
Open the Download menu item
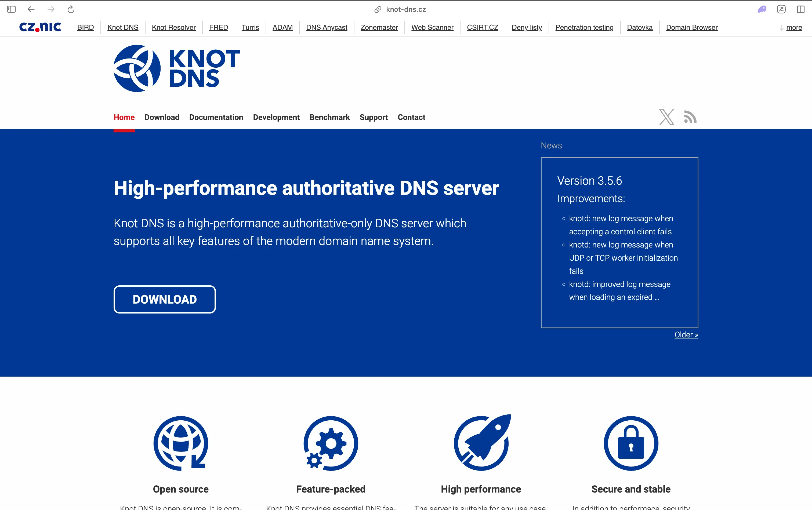162,117
